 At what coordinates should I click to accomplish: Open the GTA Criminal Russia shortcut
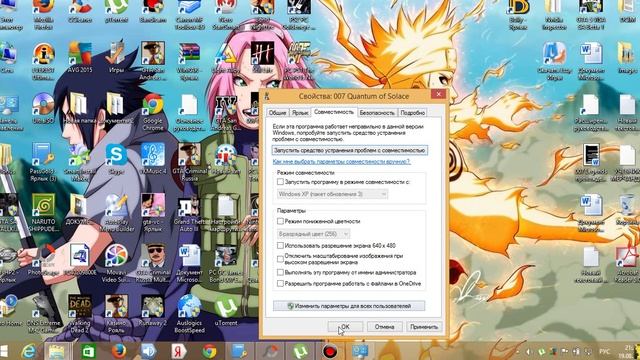click(x=189, y=162)
